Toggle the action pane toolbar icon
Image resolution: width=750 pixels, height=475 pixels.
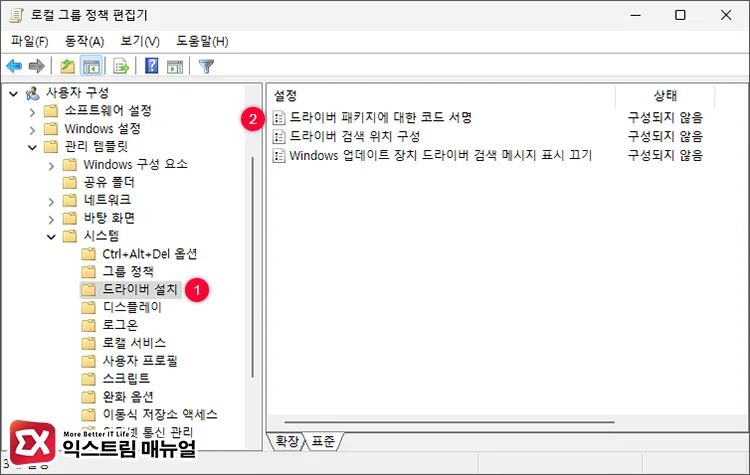pos(175,66)
